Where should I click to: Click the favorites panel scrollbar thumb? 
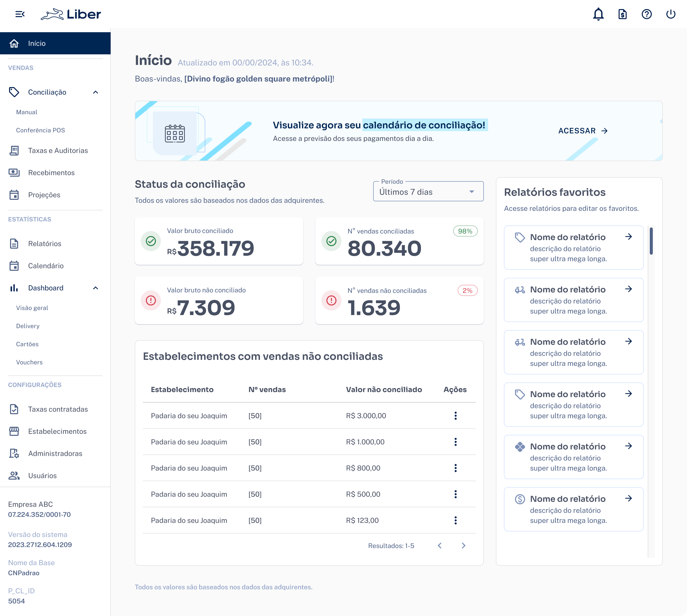[x=651, y=241]
